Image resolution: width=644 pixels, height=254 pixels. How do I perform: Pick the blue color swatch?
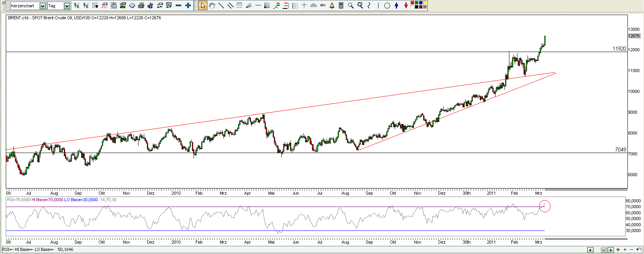pos(421,3)
